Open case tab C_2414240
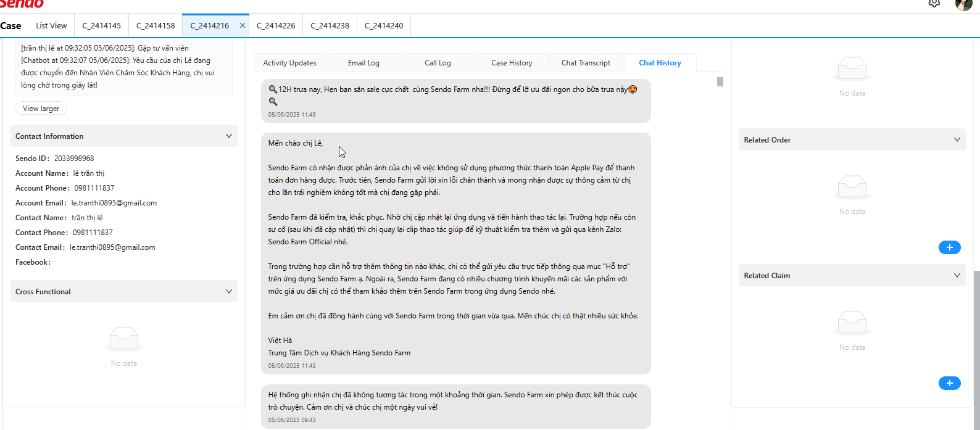Image resolution: width=980 pixels, height=430 pixels. coord(384,25)
